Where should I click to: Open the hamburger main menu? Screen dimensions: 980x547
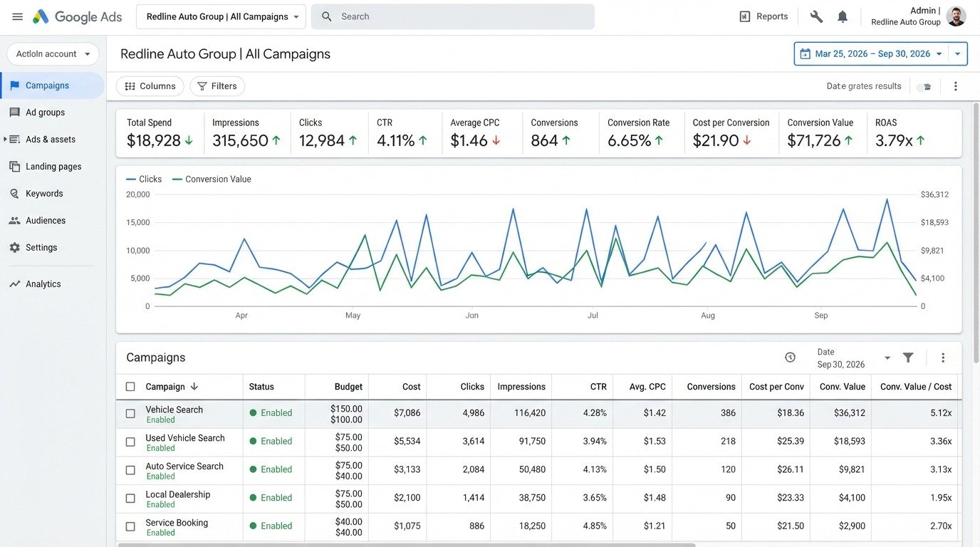[x=17, y=16]
